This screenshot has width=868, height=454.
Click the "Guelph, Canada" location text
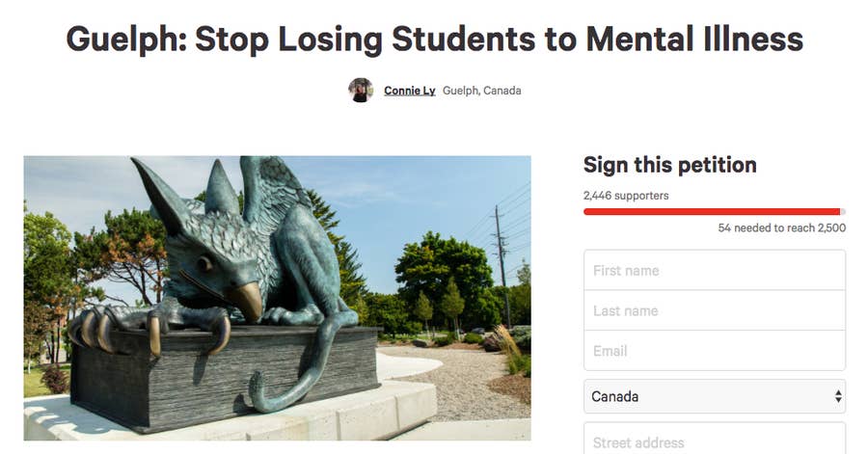pos(481,91)
